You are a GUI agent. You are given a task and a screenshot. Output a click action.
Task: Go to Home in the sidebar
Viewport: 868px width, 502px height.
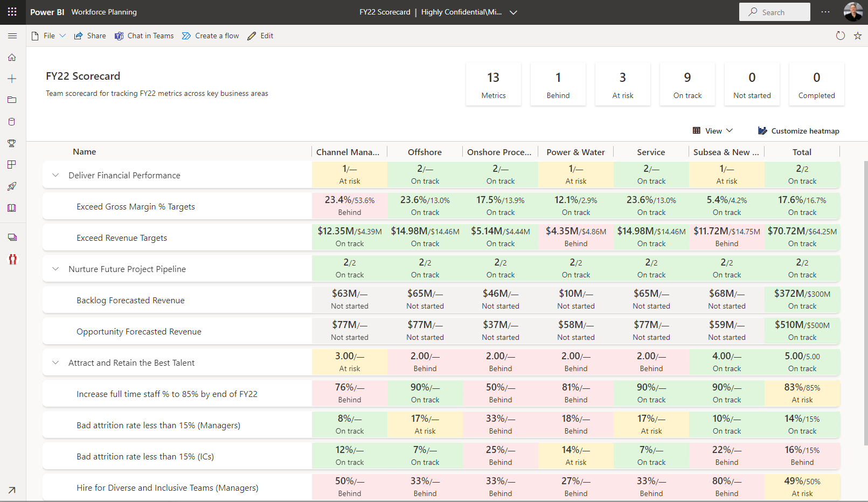[x=12, y=58]
